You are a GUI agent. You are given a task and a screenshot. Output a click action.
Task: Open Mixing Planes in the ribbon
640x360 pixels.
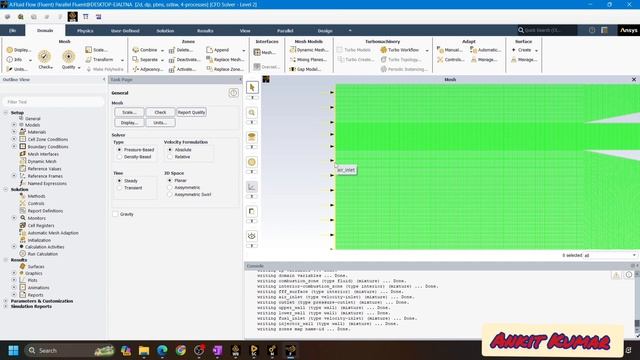point(308,60)
